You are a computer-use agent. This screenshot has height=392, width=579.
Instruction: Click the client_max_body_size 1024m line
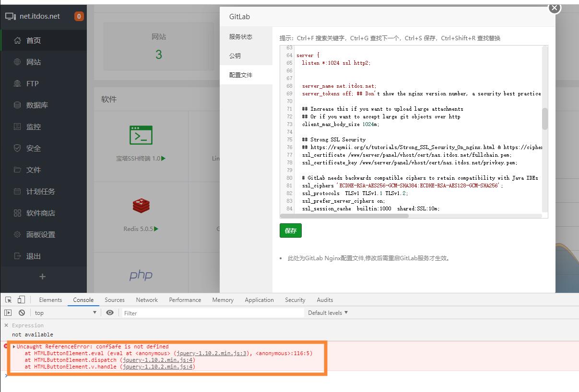pos(341,124)
